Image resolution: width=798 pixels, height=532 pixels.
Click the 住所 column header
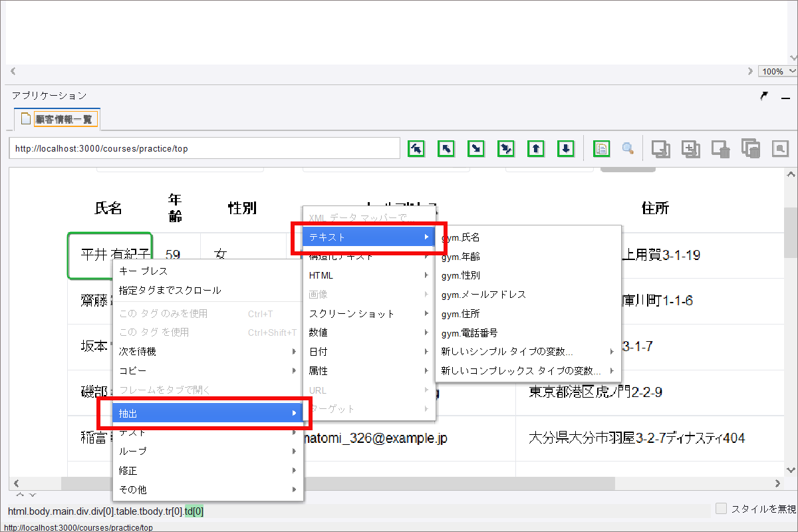tap(655, 208)
